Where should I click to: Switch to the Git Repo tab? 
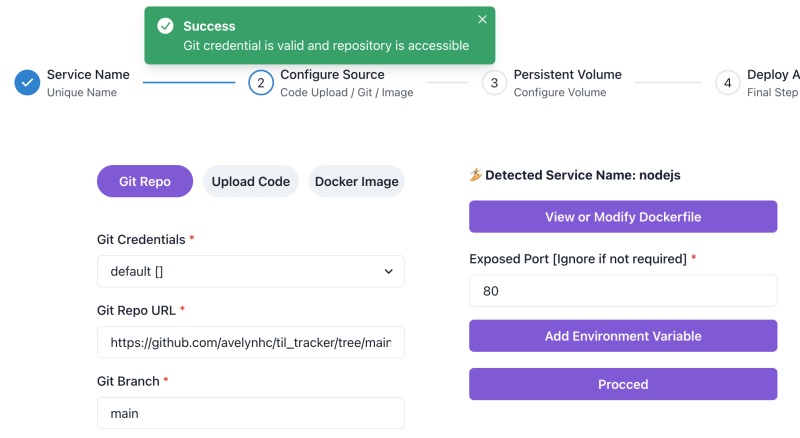click(145, 181)
